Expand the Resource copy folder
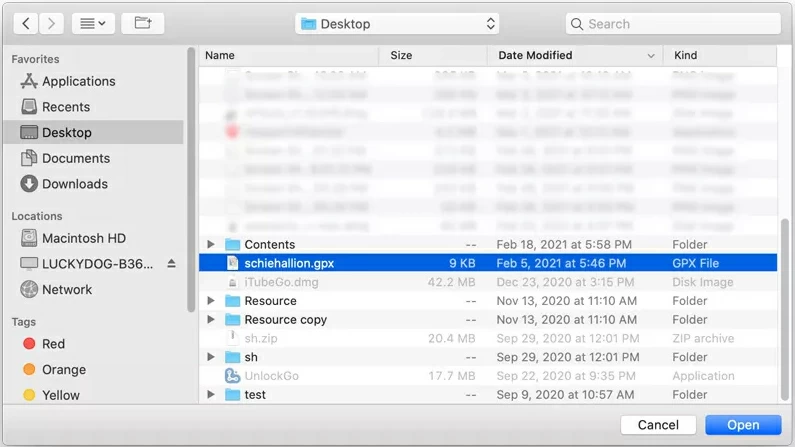The width and height of the screenshot is (795, 447). [210, 320]
